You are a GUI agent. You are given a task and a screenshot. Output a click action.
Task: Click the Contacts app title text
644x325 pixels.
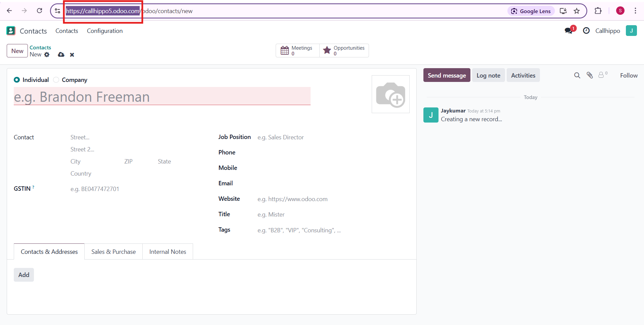click(33, 31)
